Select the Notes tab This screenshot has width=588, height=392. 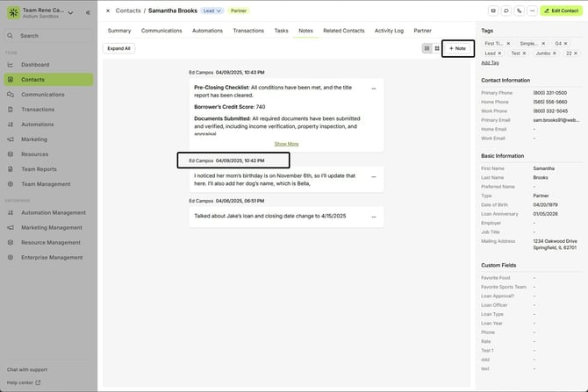pyautogui.click(x=305, y=31)
